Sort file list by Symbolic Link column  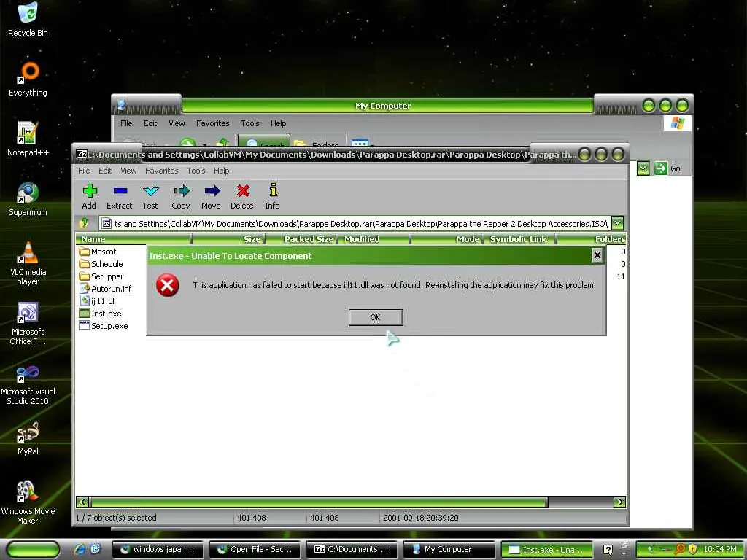tap(520, 239)
